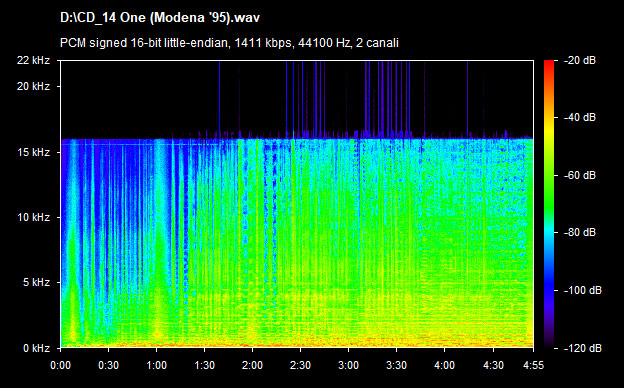
Task: Select the 0:30 time marker
Action: point(109,365)
